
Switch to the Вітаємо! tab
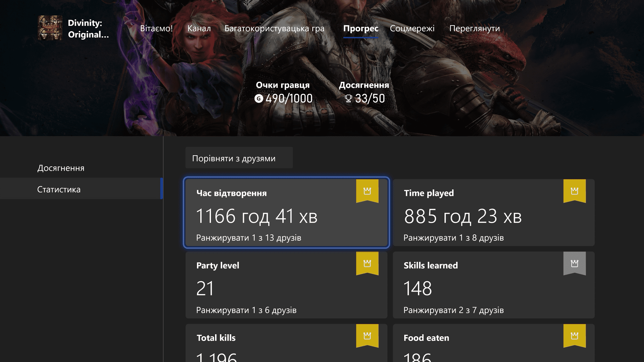click(156, 28)
